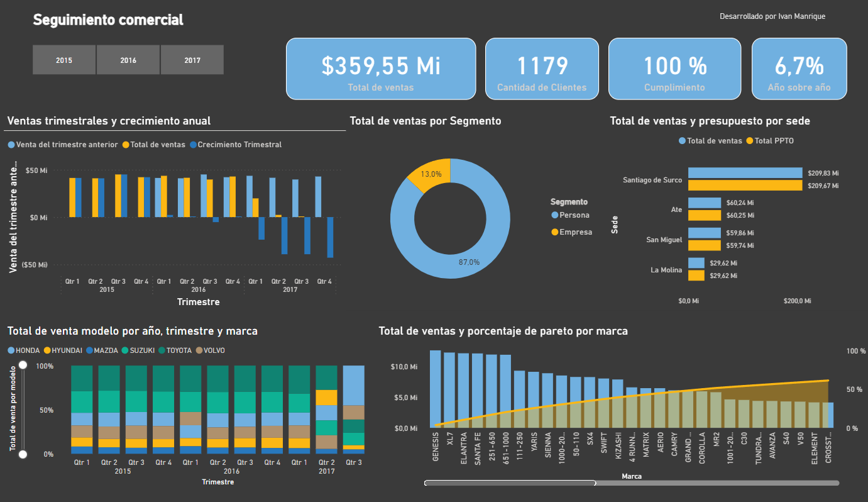Grab the top handle of vertical zoom slider

pos(23,365)
